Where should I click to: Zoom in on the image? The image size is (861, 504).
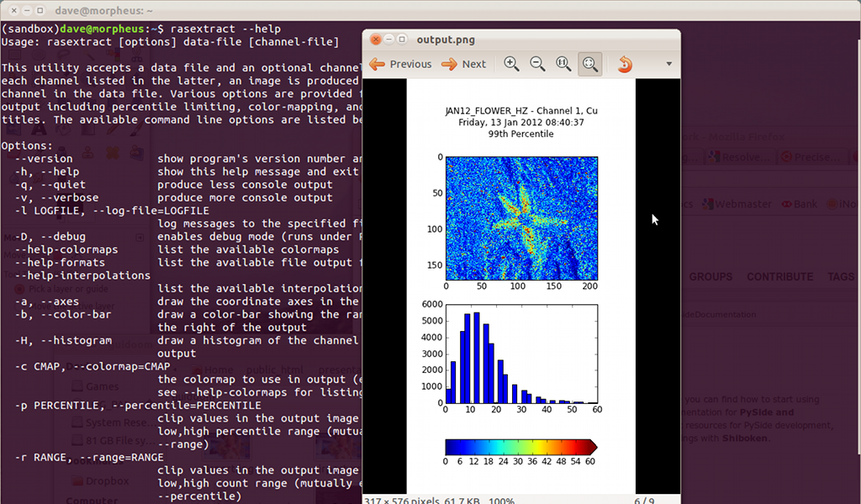pyautogui.click(x=511, y=64)
